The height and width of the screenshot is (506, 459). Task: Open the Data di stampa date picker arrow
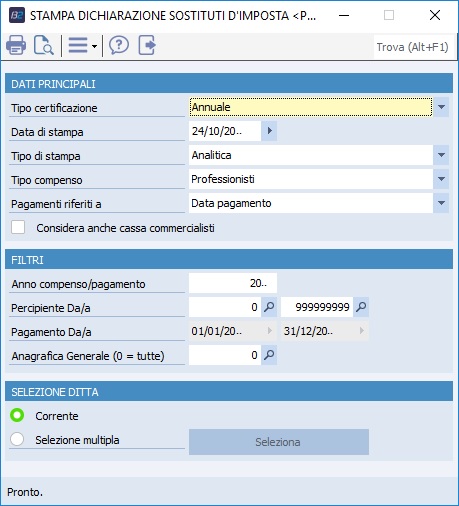click(269, 131)
